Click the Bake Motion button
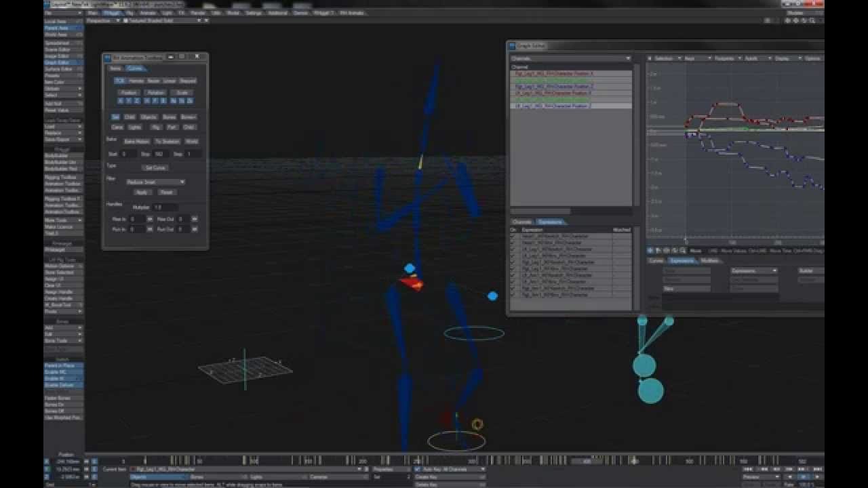The image size is (868, 488). point(136,142)
